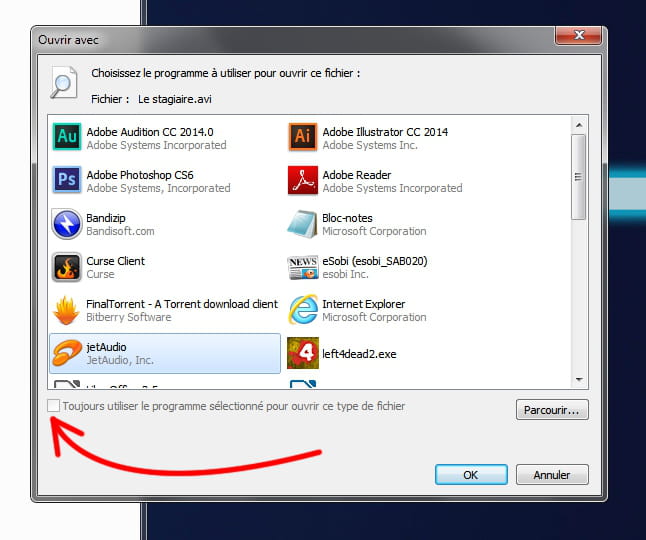Click the 'JetAudio, Inc.' publisher text

[x=120, y=360]
